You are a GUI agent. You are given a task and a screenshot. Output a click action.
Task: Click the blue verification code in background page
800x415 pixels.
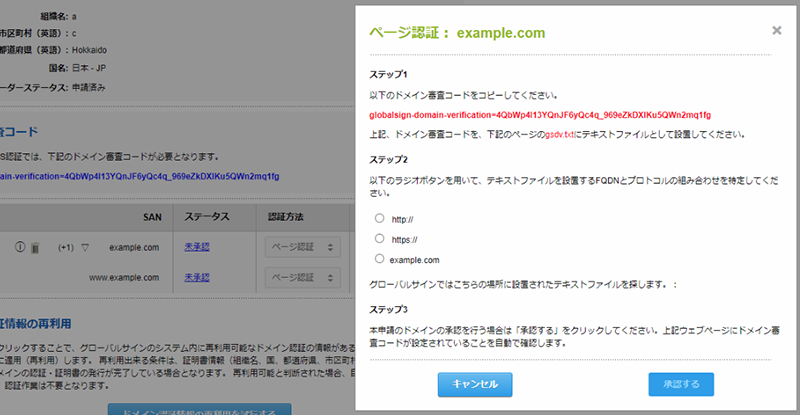pyautogui.click(x=140, y=176)
